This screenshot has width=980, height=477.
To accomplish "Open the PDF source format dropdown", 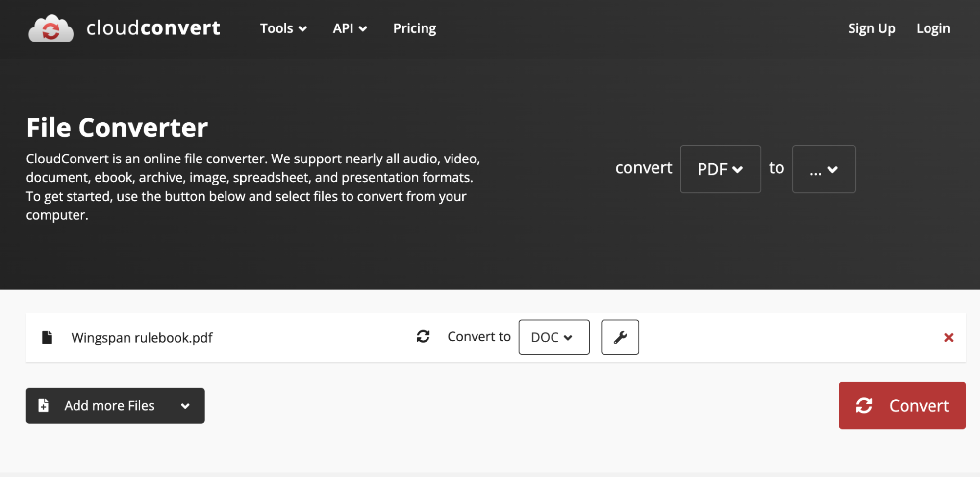I will (x=720, y=169).
